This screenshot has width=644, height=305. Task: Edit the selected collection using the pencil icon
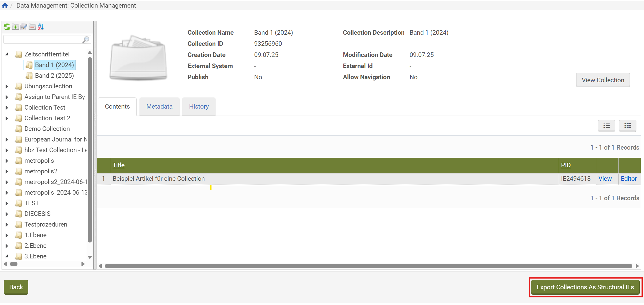[24, 27]
